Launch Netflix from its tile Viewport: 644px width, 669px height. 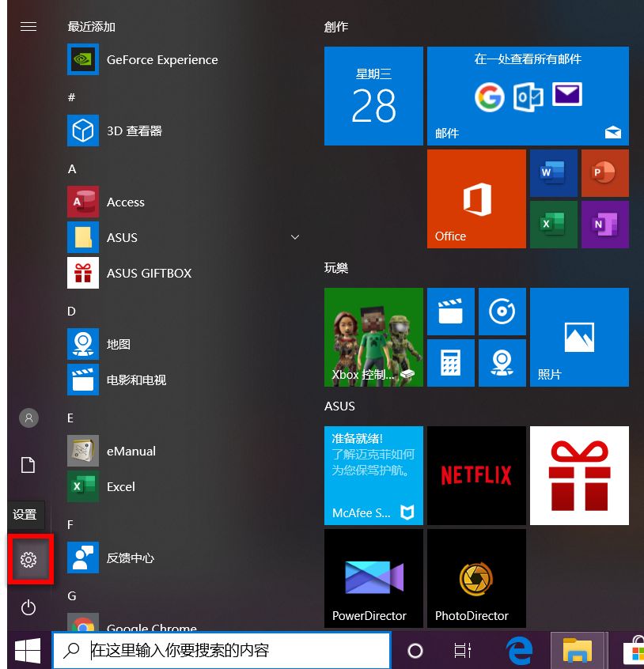point(475,475)
